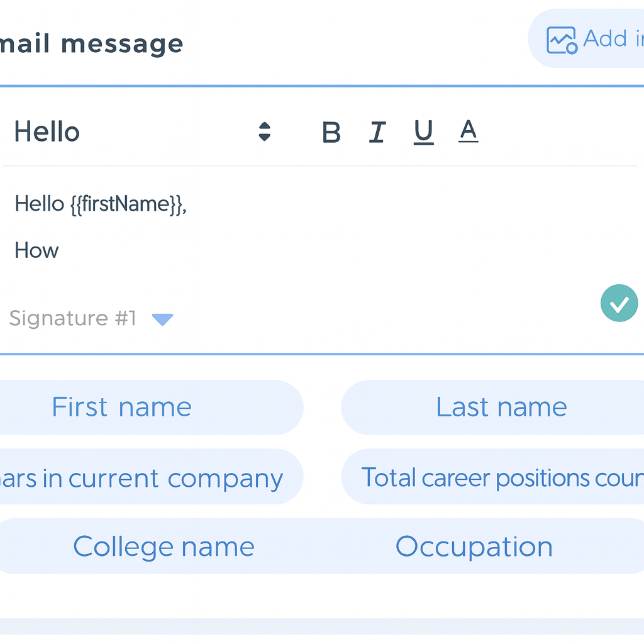Image resolution: width=644 pixels, height=644 pixels.
Task: Insert the First name token
Action: (121, 408)
